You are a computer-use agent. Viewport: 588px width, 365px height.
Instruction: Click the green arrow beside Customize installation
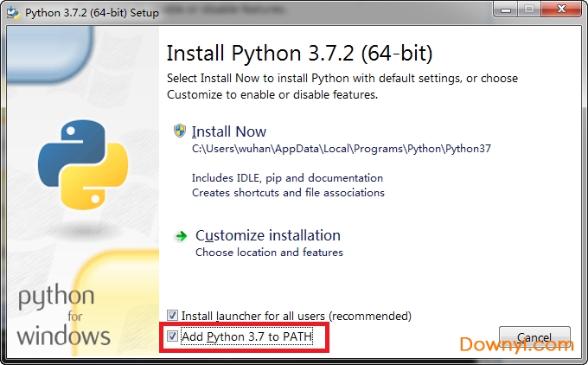pos(181,235)
